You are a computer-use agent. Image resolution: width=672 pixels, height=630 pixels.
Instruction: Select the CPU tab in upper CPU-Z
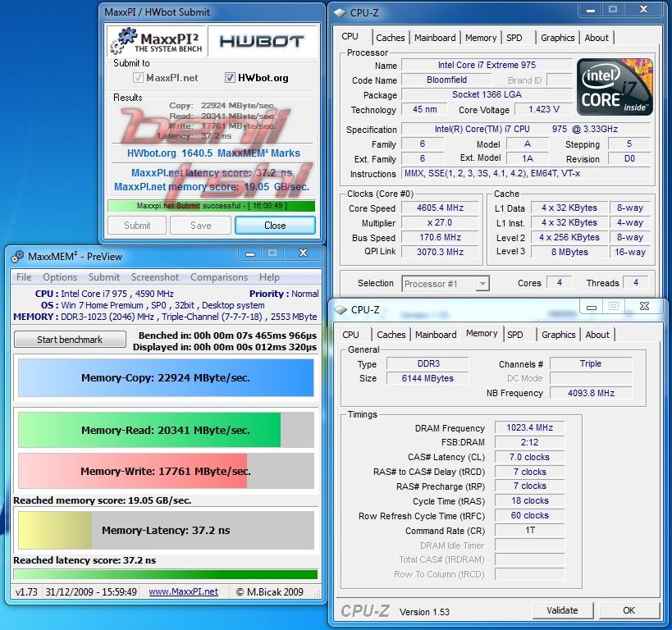[350, 36]
